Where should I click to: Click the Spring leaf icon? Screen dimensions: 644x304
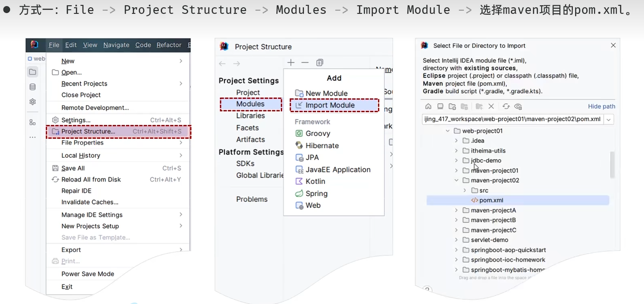299,193
